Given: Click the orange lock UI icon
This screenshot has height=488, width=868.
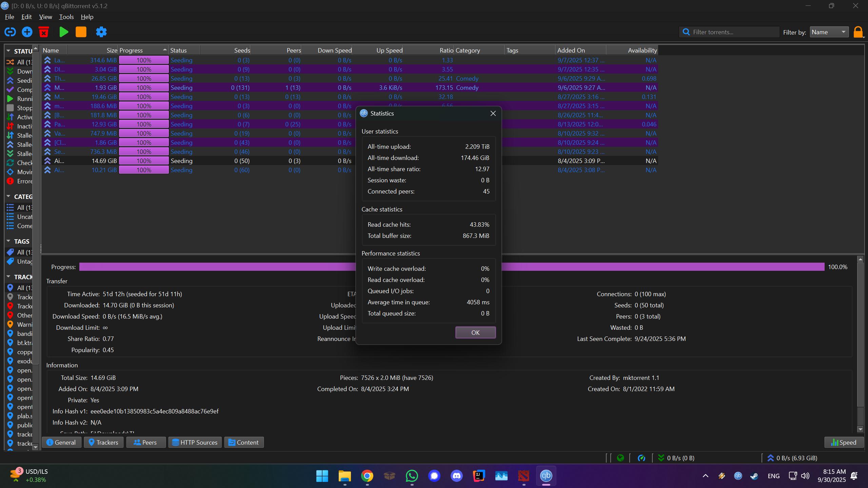Looking at the screenshot, I should coord(858,32).
